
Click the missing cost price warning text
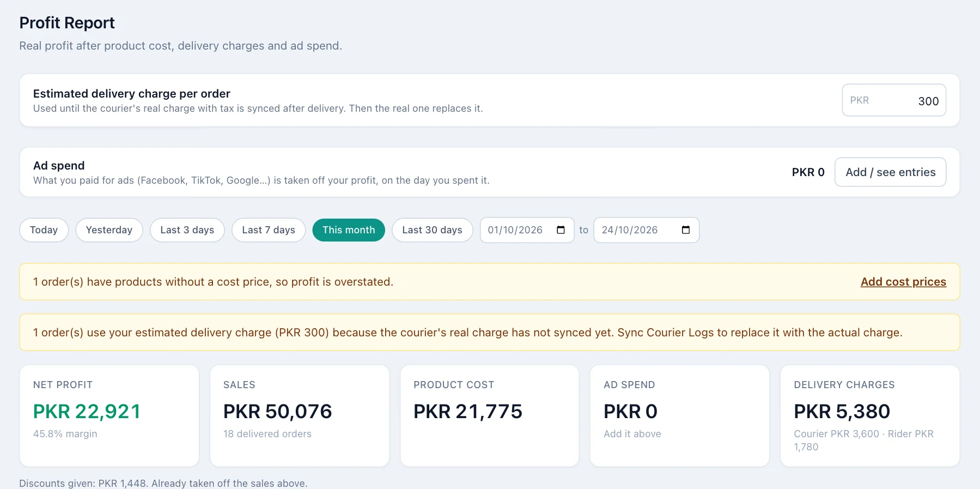pyautogui.click(x=213, y=282)
